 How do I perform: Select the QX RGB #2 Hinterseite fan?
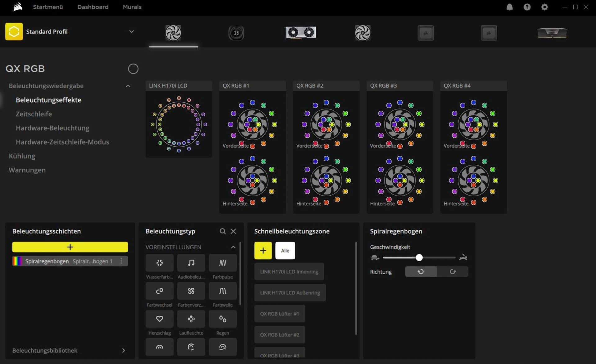click(x=326, y=180)
